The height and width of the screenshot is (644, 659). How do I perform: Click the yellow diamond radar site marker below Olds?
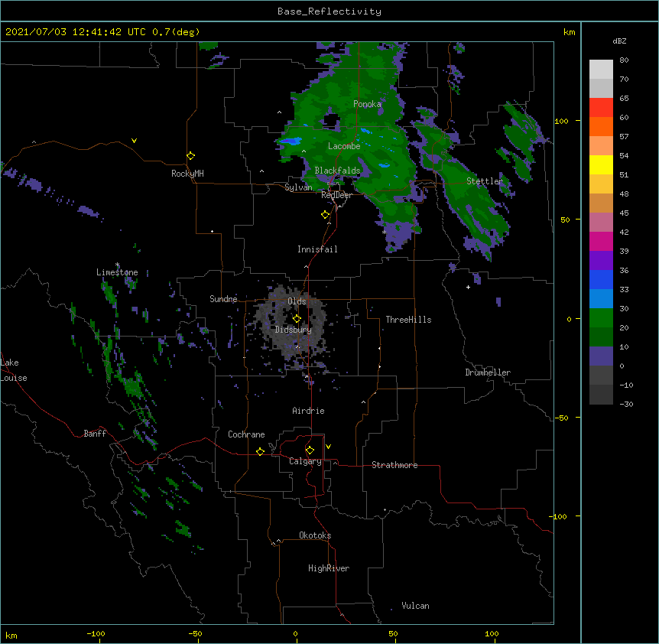(x=297, y=318)
